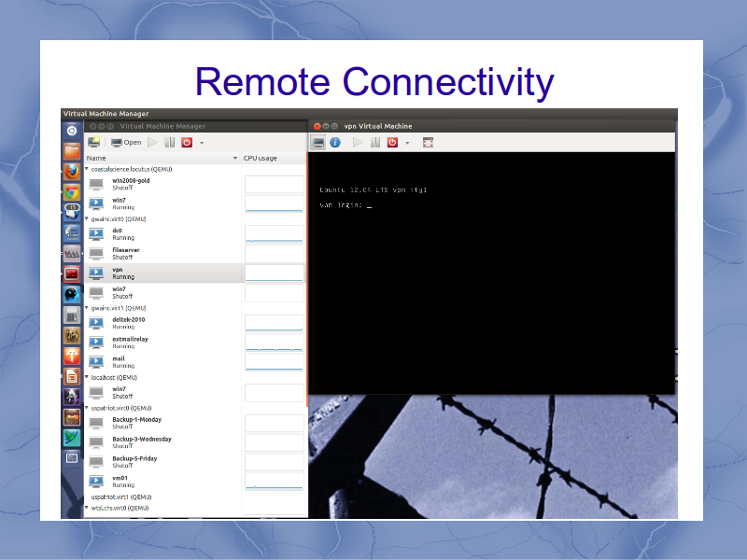The image size is (747, 560).
Task: Click the CPU usage column header
Action: point(274,158)
